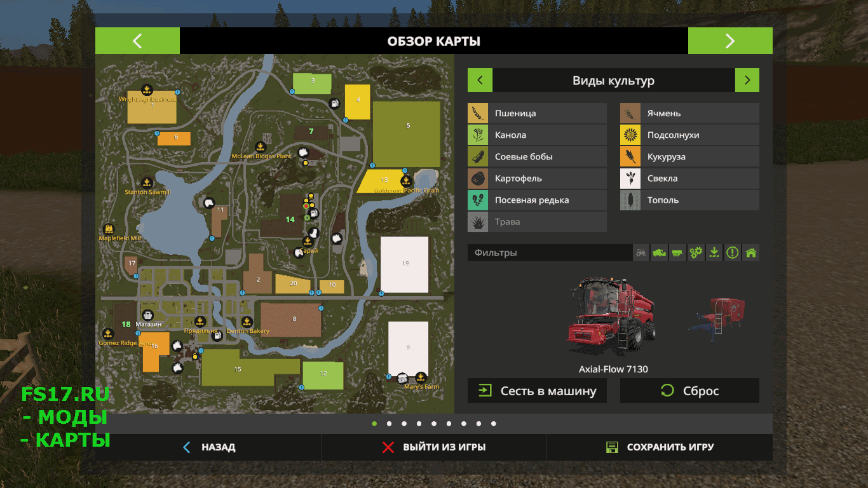868x488 pixels.
Task: Select field 12 on the map
Action: [323, 375]
